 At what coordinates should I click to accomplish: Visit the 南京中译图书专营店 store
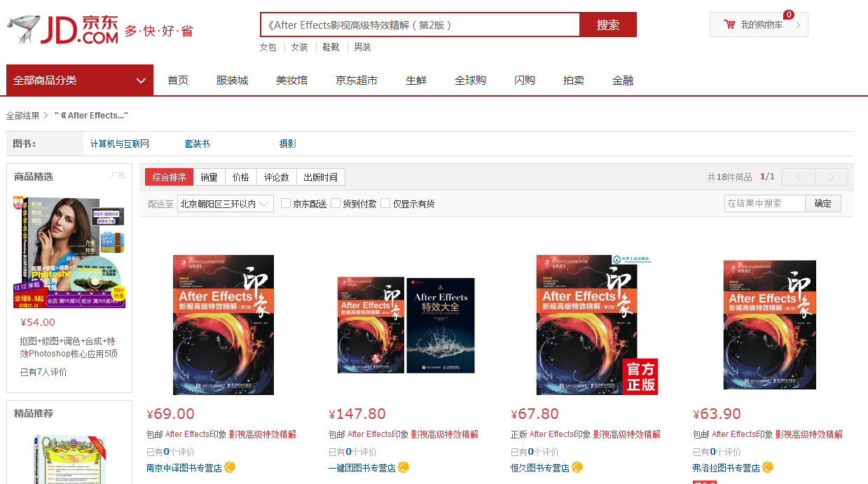pyautogui.click(x=184, y=468)
